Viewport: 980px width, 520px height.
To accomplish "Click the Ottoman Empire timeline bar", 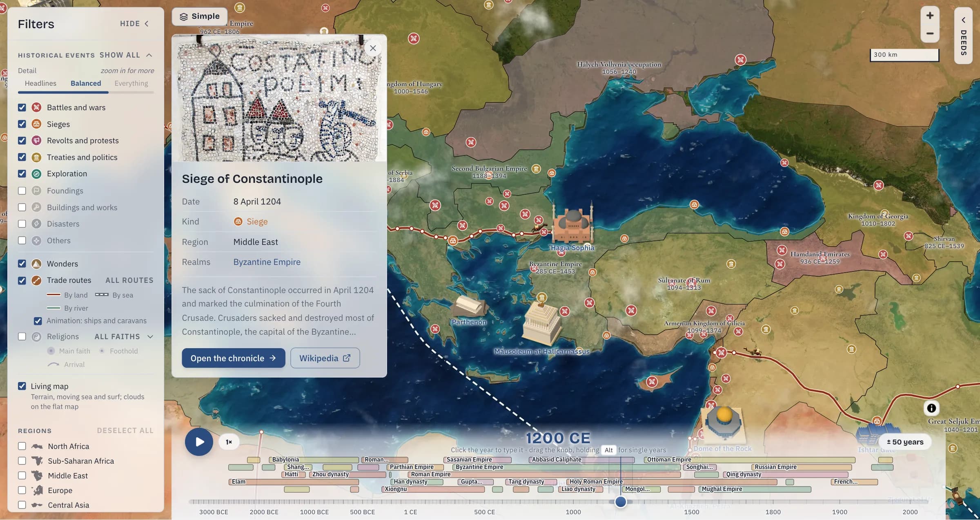I will pyautogui.click(x=749, y=460).
